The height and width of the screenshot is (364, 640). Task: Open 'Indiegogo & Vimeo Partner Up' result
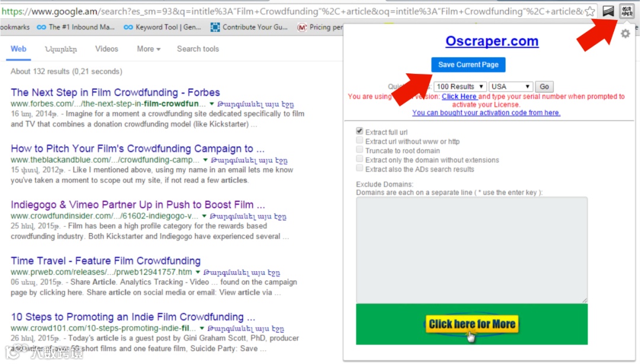(138, 205)
